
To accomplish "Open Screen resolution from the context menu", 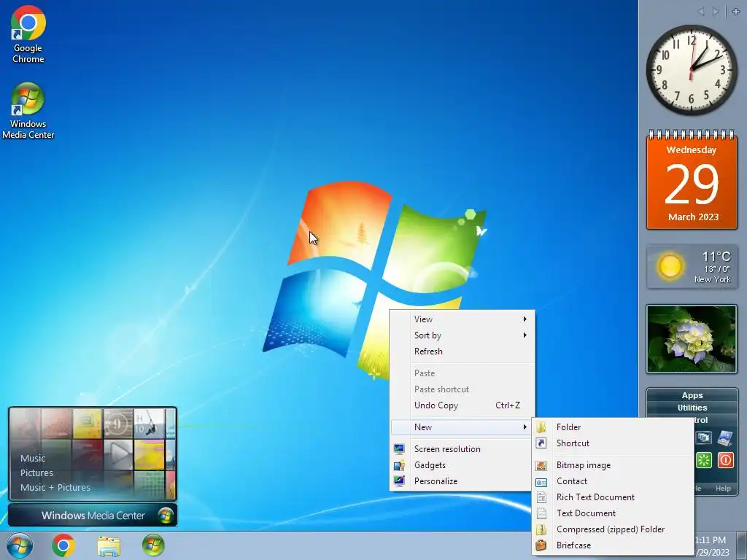I will [462, 449].
